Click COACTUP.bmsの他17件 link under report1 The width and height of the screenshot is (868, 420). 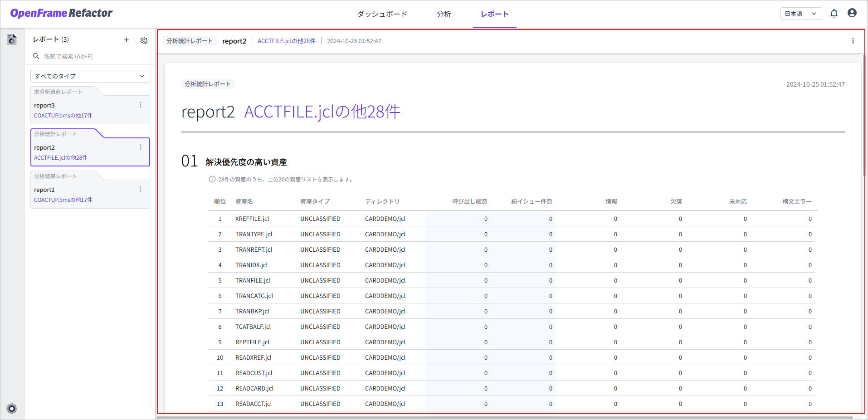[63, 200]
